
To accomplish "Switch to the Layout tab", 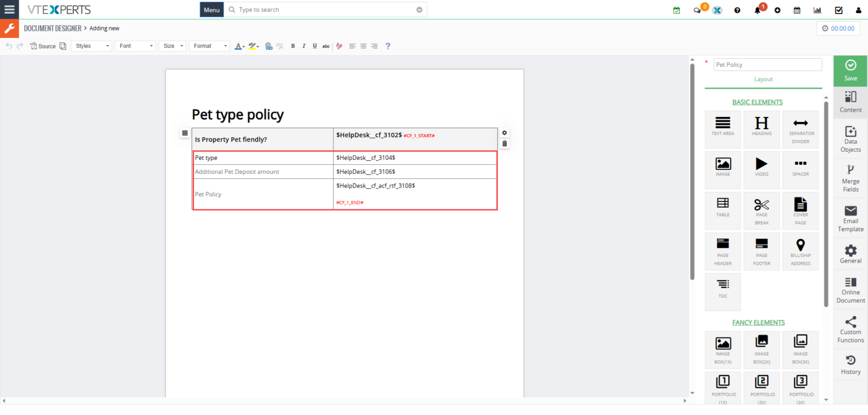I will [x=763, y=80].
